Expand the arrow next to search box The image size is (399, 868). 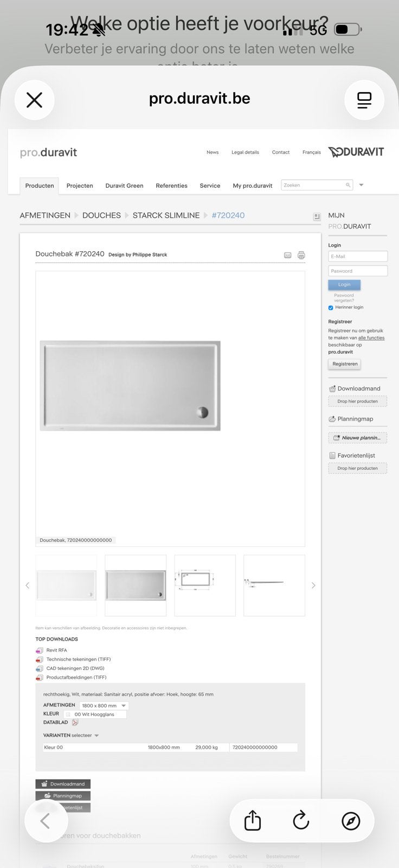click(362, 185)
